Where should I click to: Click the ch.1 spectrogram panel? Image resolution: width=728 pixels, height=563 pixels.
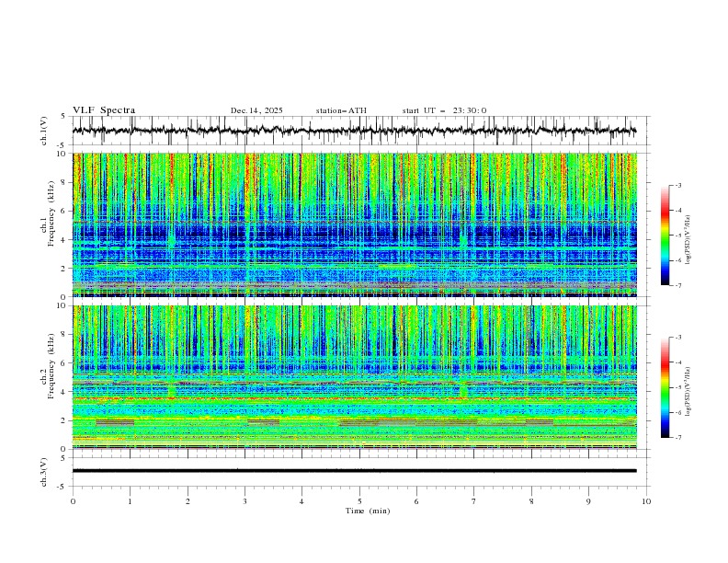pyautogui.click(x=354, y=224)
